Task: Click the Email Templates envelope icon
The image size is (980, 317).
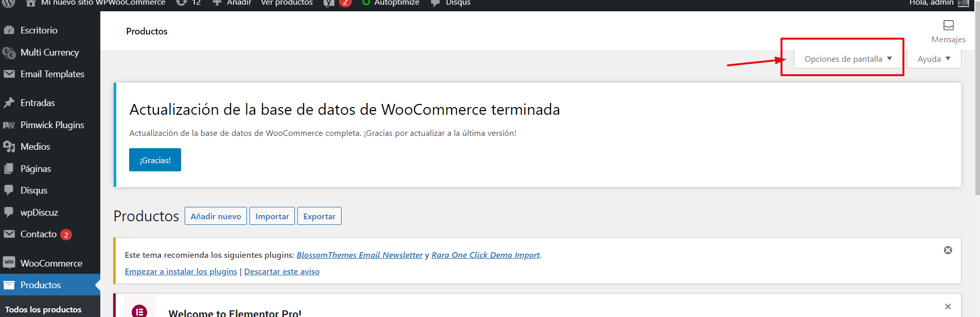Action: (9, 74)
